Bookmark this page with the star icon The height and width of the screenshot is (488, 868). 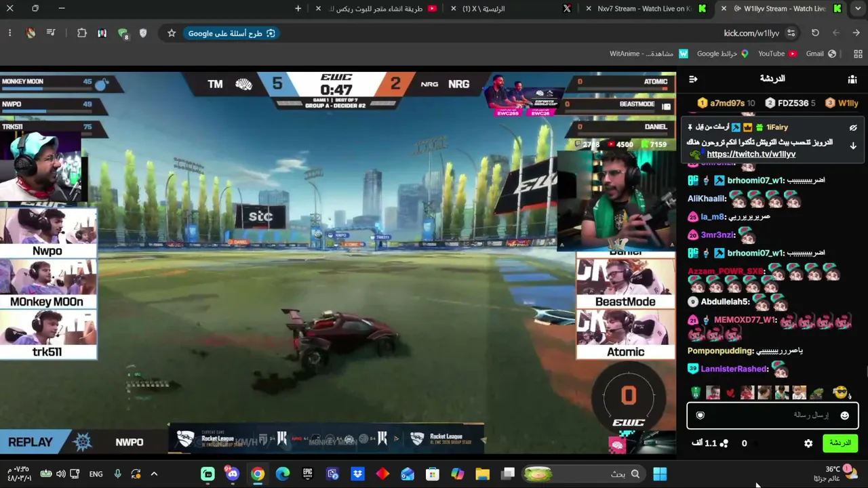tap(172, 33)
